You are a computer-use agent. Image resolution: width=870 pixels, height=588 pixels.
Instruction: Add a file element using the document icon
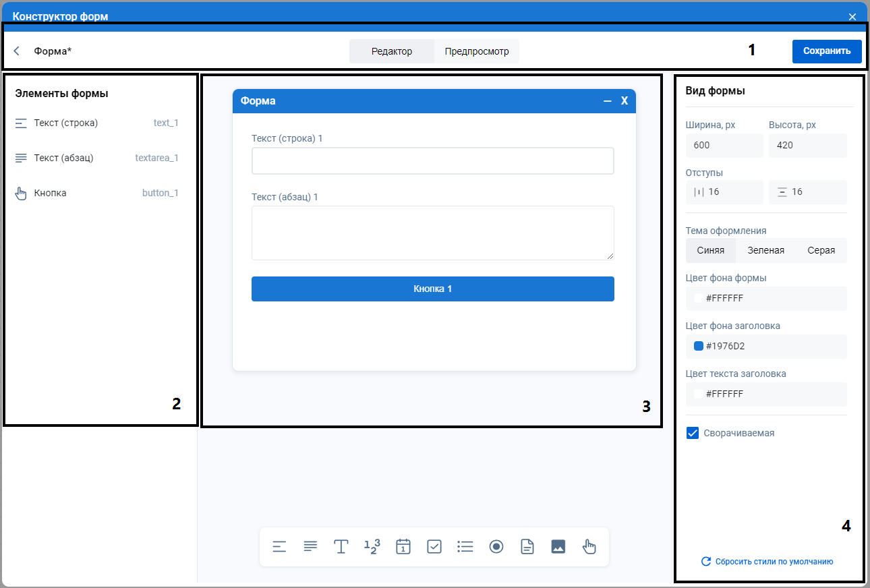point(527,546)
